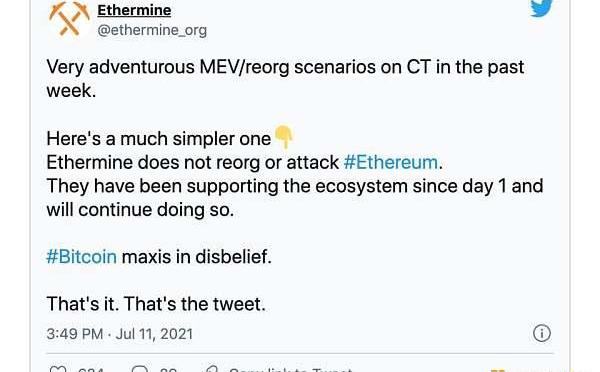The height and width of the screenshot is (372, 600).
Task: Open the Ethermine pickaxe profile avatar
Action: tap(69, 18)
